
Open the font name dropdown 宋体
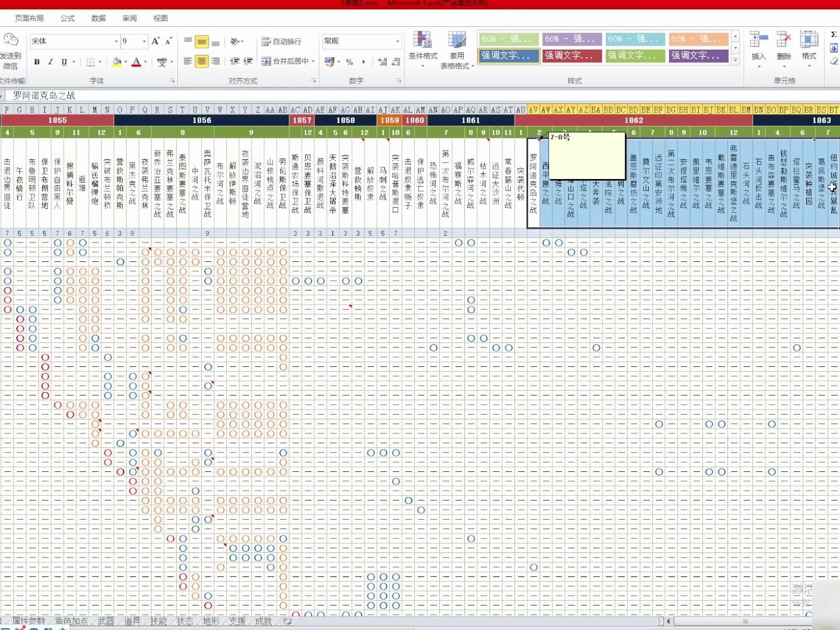[x=116, y=41]
